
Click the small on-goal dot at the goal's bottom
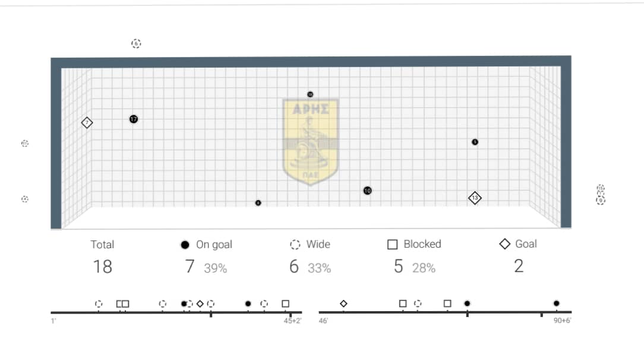pos(258,203)
